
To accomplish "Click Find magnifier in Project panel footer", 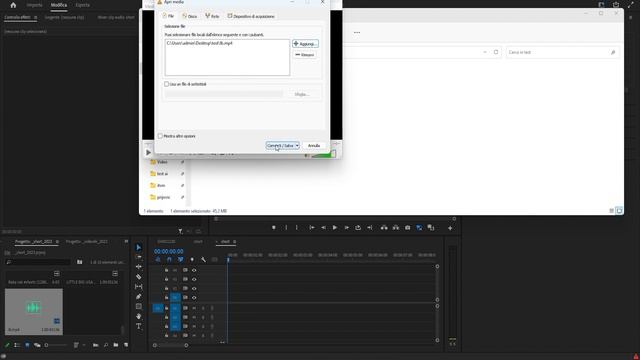I will [106, 345].
